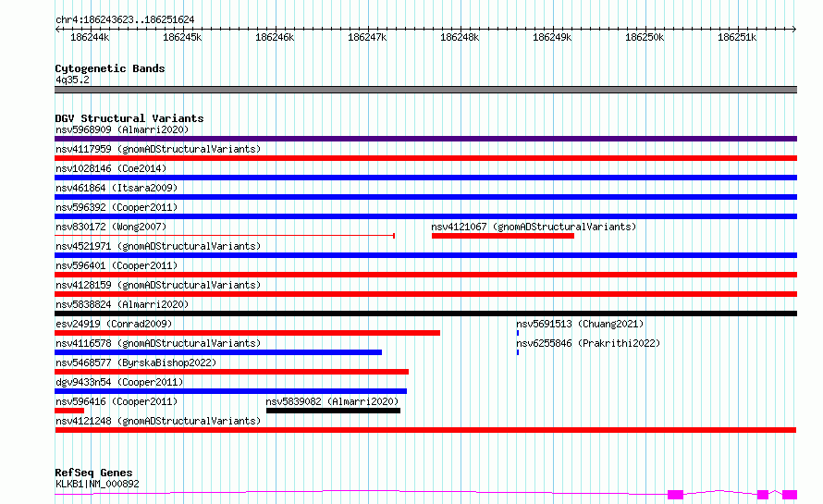Select the nsv6255846 (Prakrithi2022) label
The height and width of the screenshot is (504, 823).
pyautogui.click(x=588, y=343)
